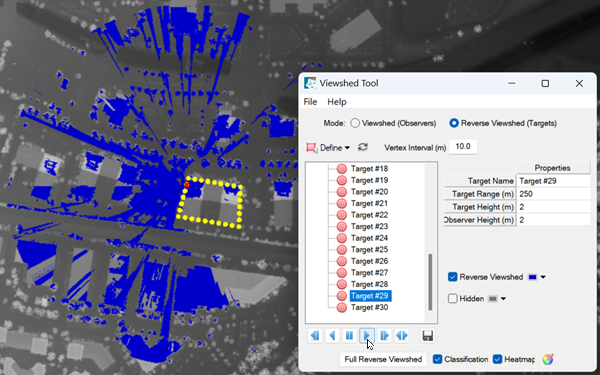Screen dimensions: 600x375
Task: Open the Help menu
Action: [337, 102]
